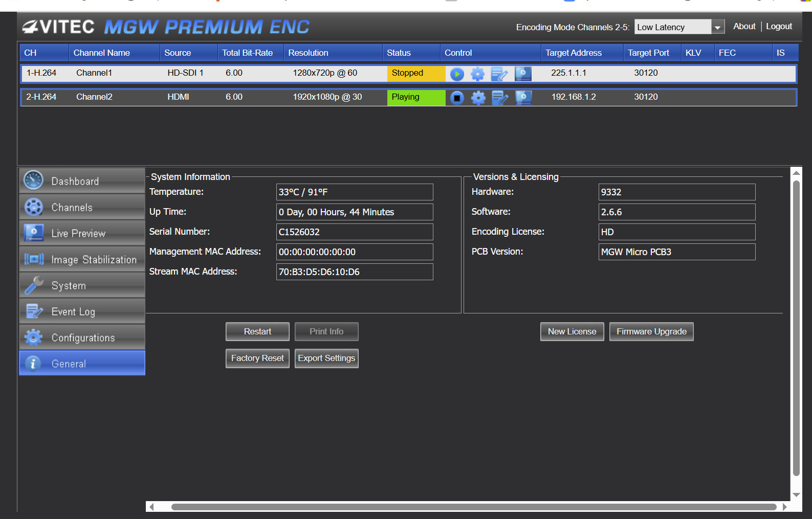Click the Stopped status of Channel1

click(x=416, y=74)
